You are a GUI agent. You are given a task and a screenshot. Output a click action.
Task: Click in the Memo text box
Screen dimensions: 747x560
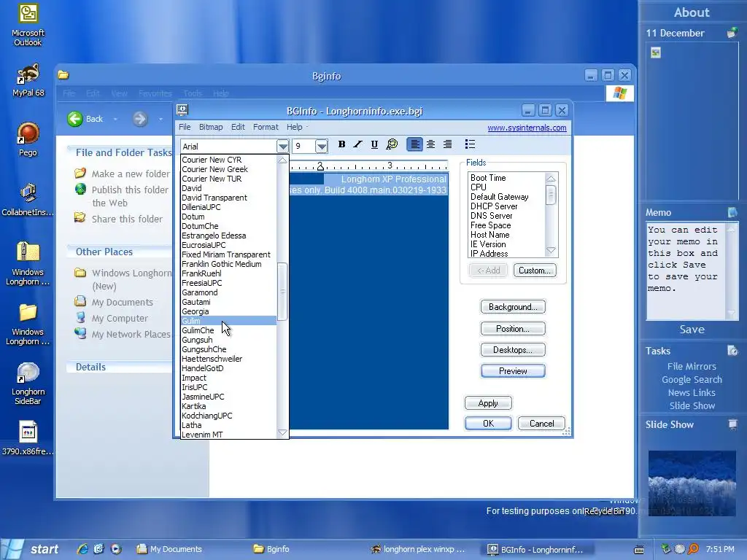click(685, 271)
